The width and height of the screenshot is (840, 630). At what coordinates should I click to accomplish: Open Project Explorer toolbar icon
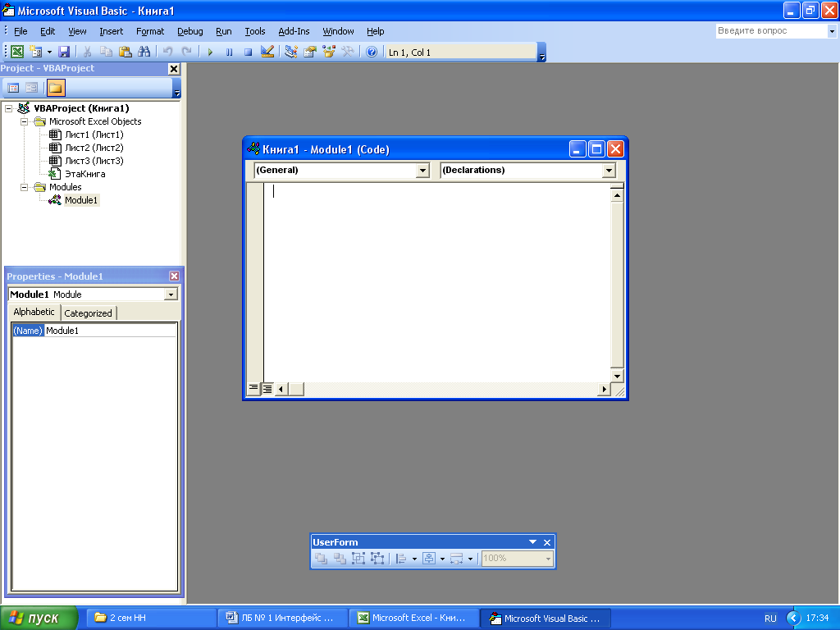click(291, 52)
